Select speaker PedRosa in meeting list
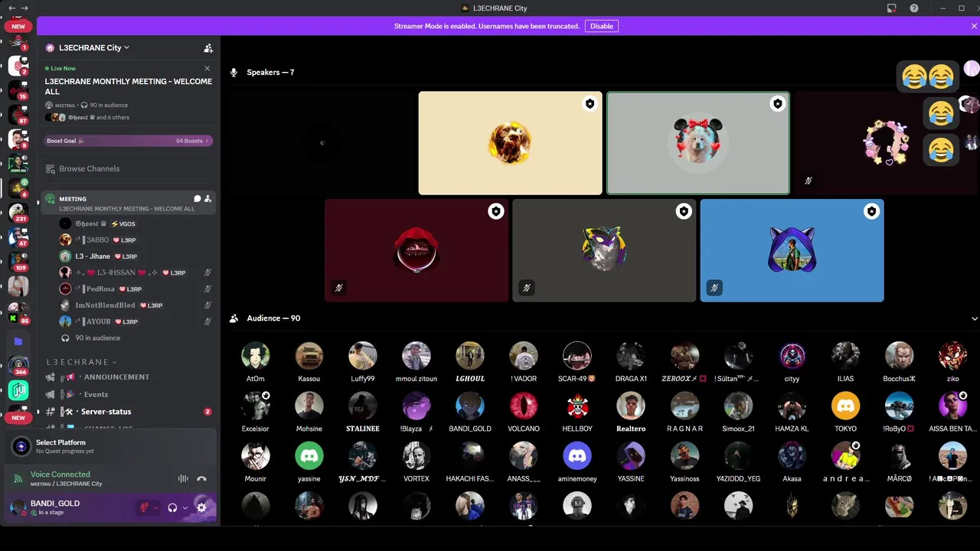The width and height of the screenshot is (980, 551). 136,289
